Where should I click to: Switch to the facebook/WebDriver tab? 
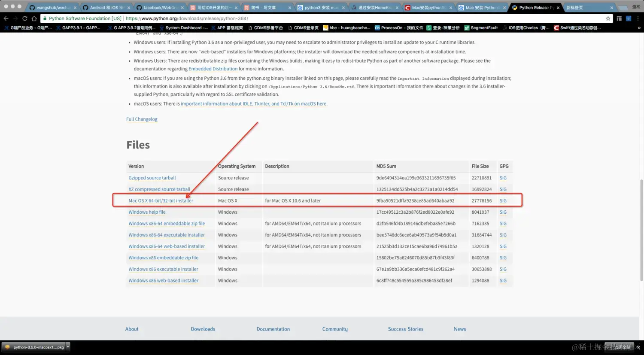coord(160,7)
